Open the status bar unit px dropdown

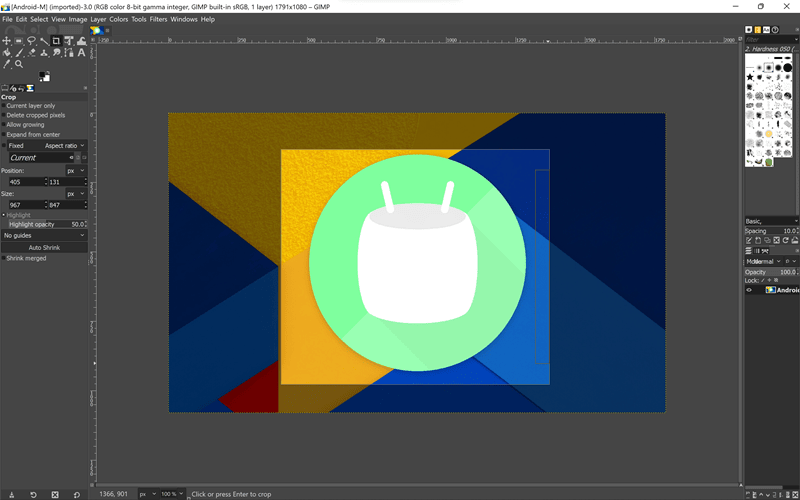[x=148, y=494]
